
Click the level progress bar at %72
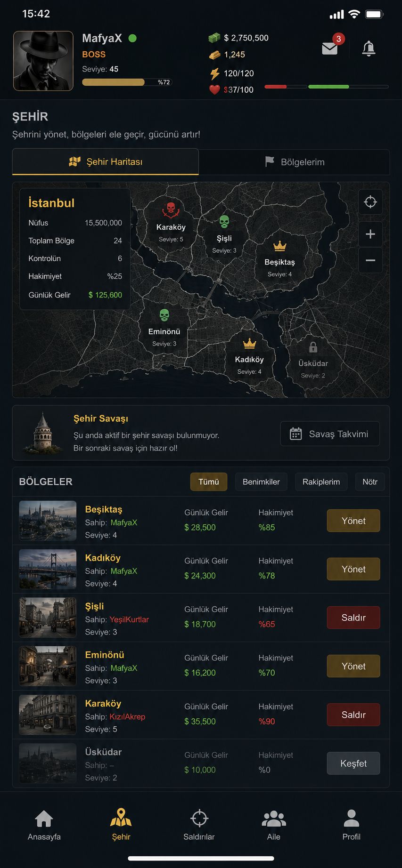click(x=127, y=82)
